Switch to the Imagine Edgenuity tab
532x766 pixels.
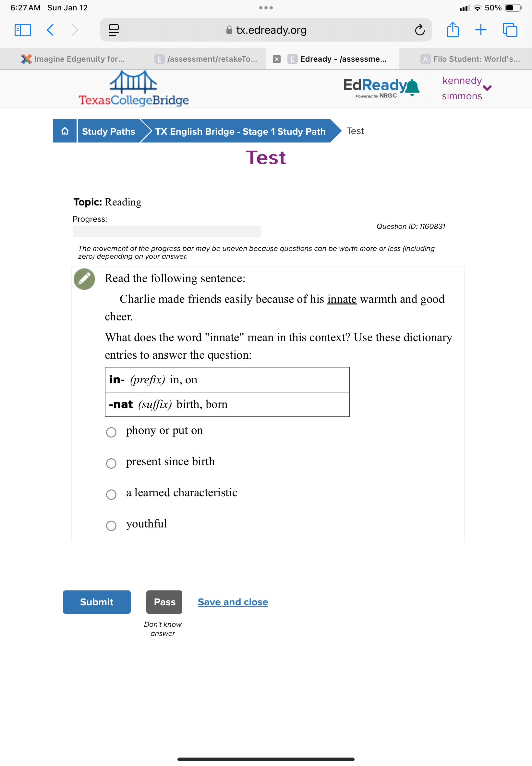(73, 59)
